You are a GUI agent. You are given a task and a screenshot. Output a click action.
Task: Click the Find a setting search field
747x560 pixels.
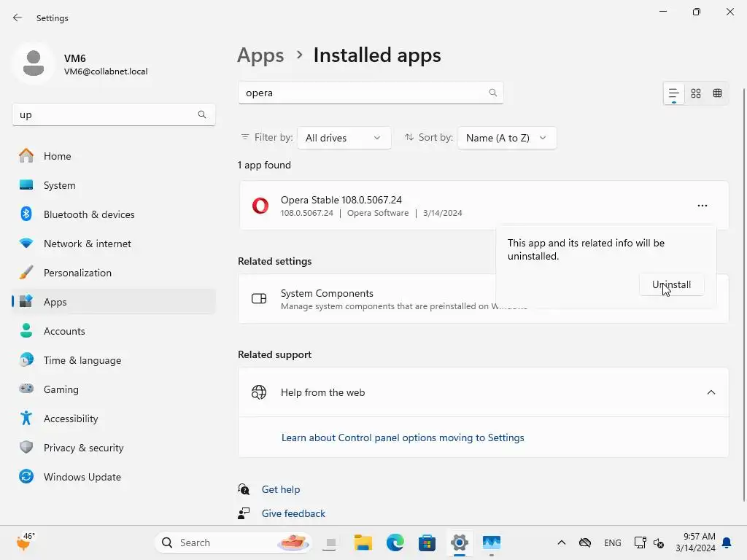(x=102, y=114)
